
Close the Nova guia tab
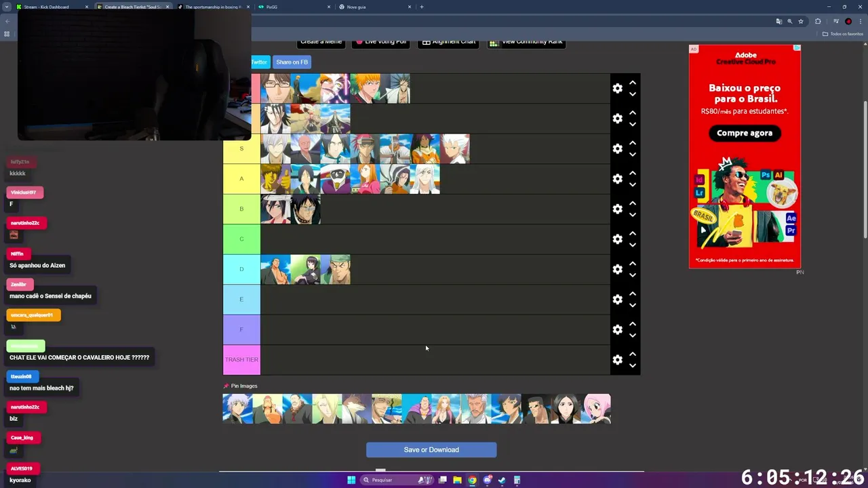[x=410, y=7]
